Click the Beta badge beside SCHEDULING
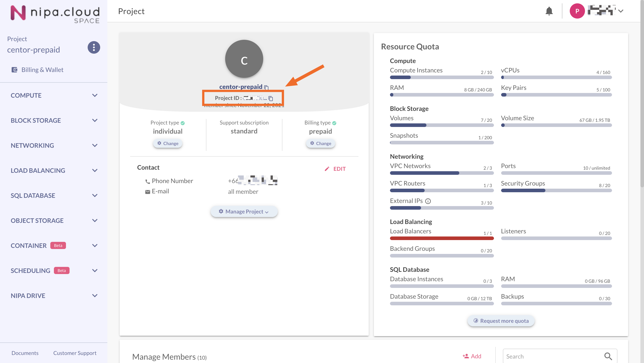This screenshot has height=363, width=644. [x=61, y=270]
